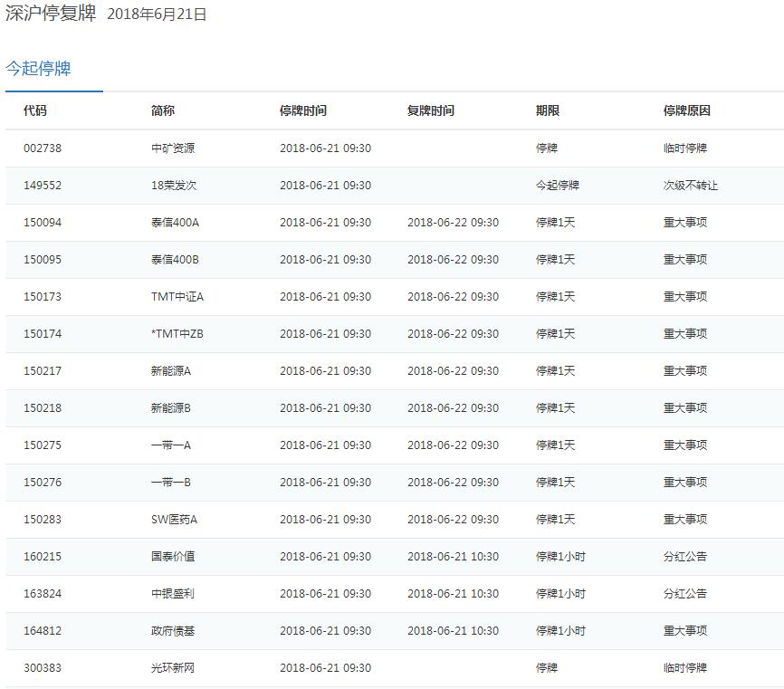This screenshot has height=689, width=784.
Task: Select the 今起停牌 tab
Action: coord(38,69)
